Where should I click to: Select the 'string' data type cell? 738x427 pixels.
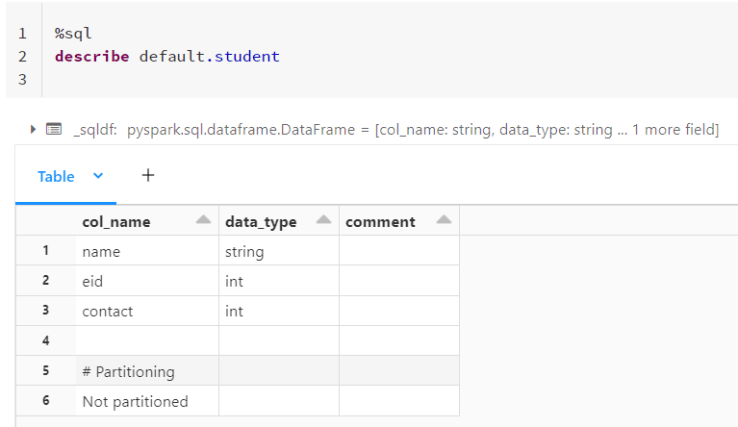pos(245,252)
